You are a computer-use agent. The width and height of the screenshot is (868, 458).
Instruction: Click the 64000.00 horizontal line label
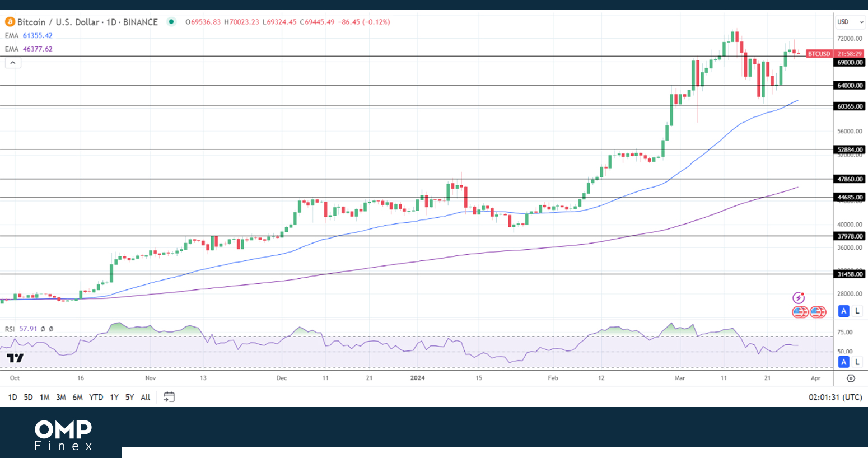point(850,85)
